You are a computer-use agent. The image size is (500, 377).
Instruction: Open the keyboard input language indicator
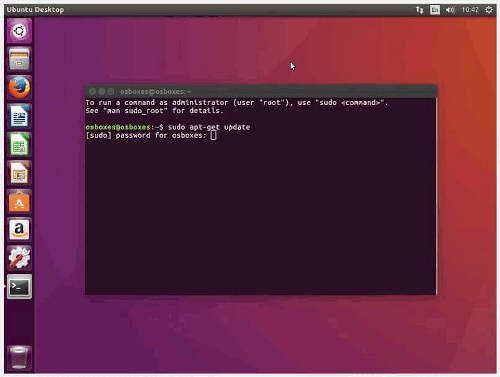[435, 10]
